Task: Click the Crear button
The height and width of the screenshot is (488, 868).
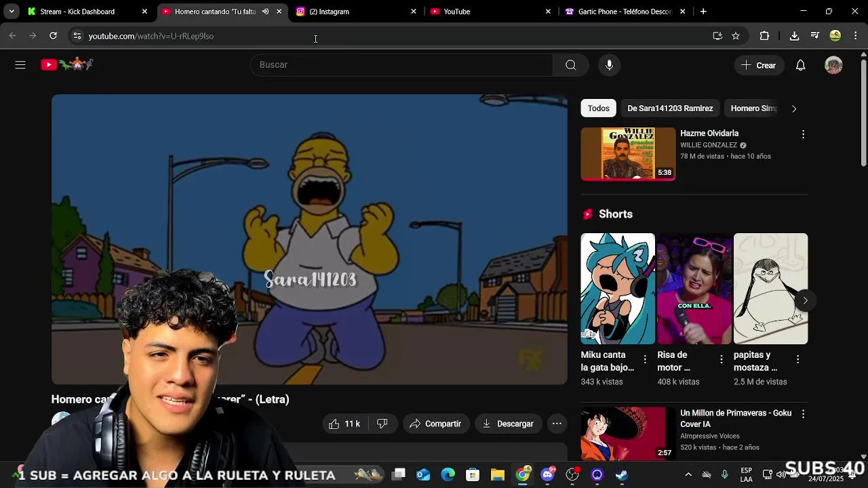Action: tap(759, 65)
